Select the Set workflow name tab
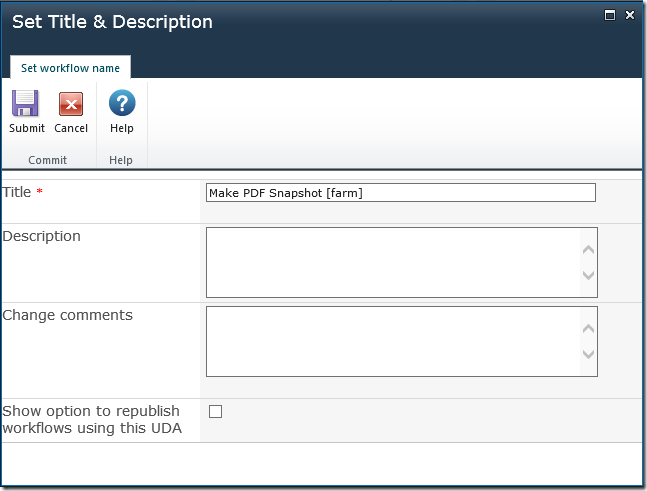 point(70,68)
